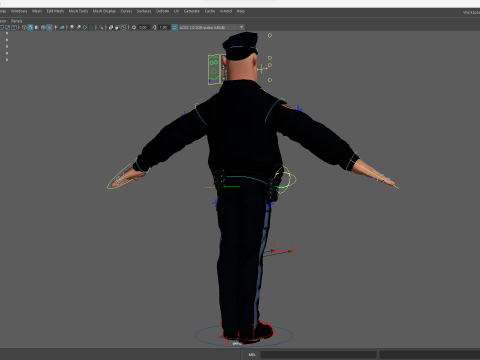The width and height of the screenshot is (480, 360).
Task: Click the MEL command line input
Action: coord(318,354)
